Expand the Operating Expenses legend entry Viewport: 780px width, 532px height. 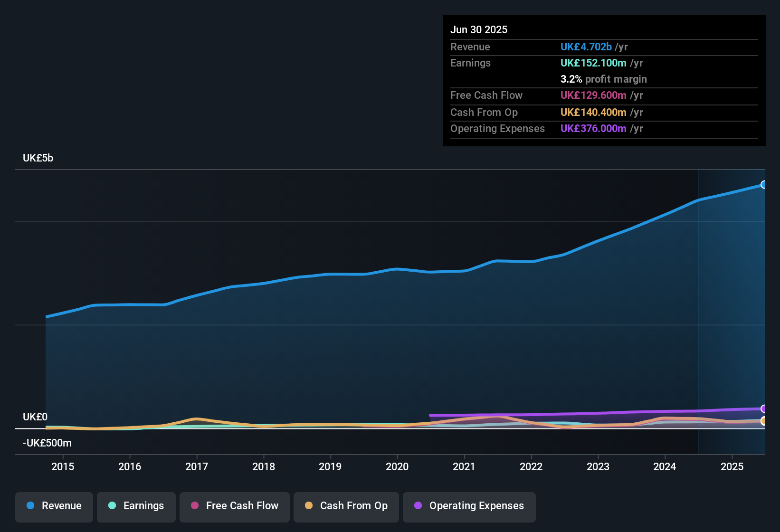(x=469, y=506)
